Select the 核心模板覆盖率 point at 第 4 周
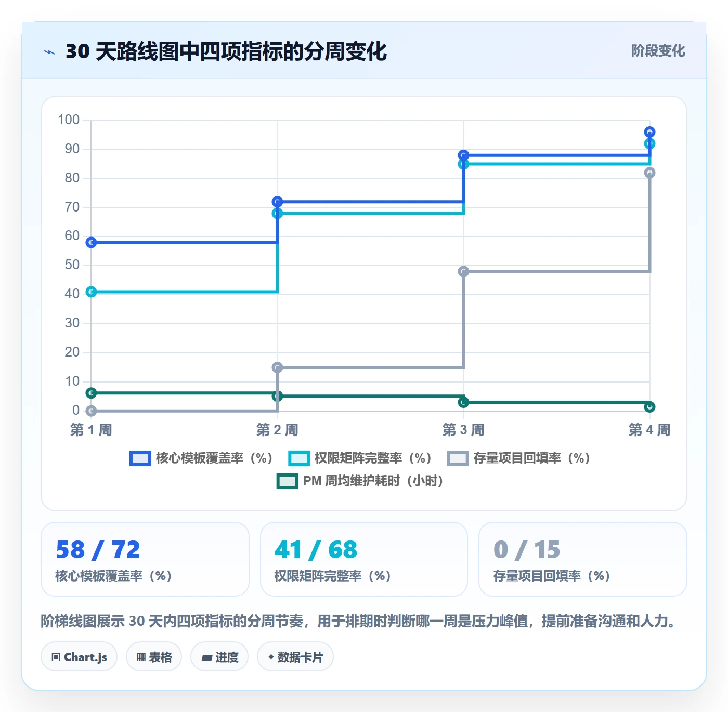 click(649, 132)
